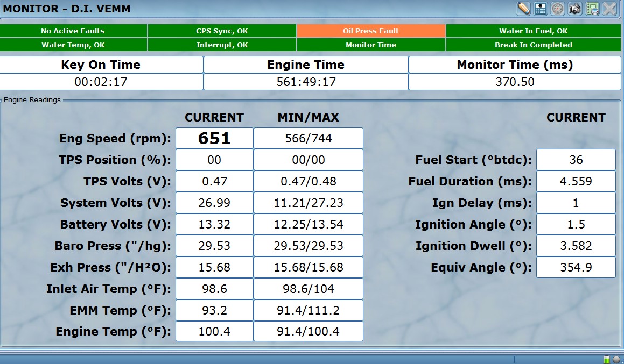The image size is (624, 364).
Task: Select the current engine speed value 651
Action: click(214, 138)
